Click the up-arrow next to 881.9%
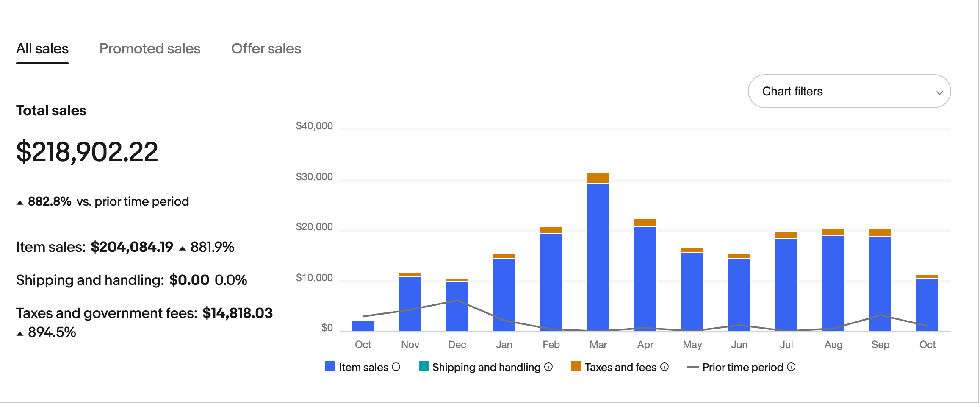The image size is (980, 407). point(183,247)
